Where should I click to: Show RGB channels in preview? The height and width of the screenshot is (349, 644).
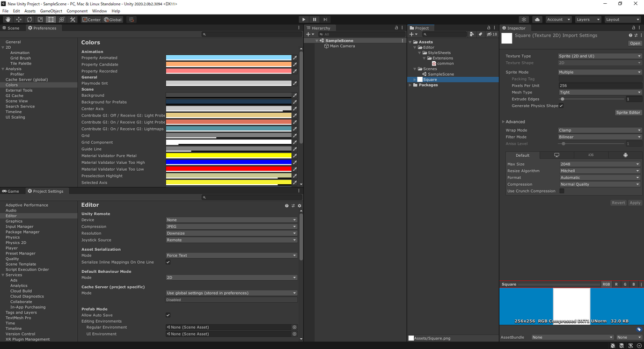click(606, 284)
